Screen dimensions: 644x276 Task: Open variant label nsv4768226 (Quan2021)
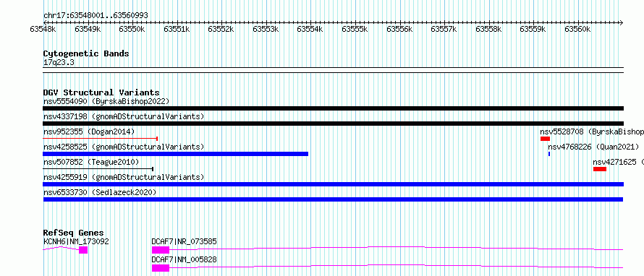(593, 147)
